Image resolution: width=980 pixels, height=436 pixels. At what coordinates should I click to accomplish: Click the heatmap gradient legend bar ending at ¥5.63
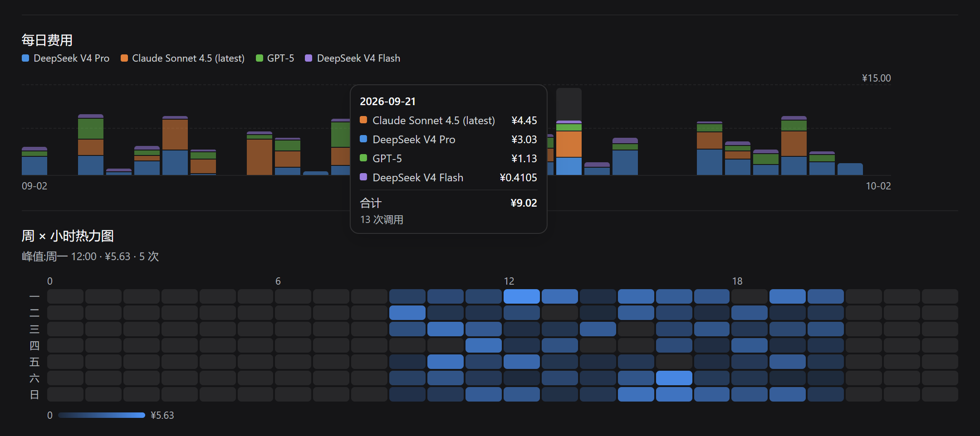[102, 415]
